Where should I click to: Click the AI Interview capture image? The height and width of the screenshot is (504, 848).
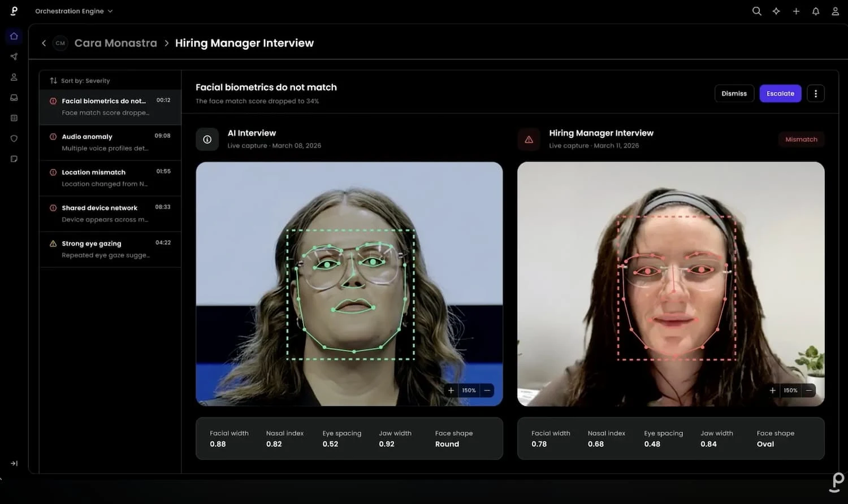click(349, 284)
